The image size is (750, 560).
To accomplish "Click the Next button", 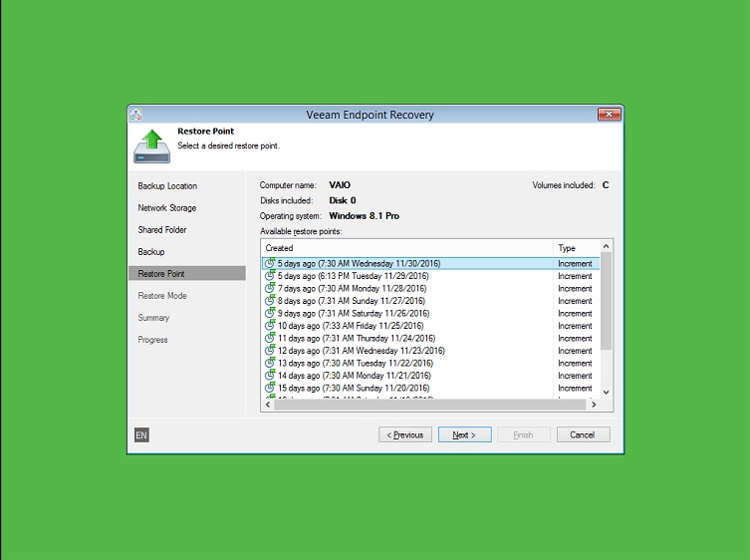I will pyautogui.click(x=464, y=434).
